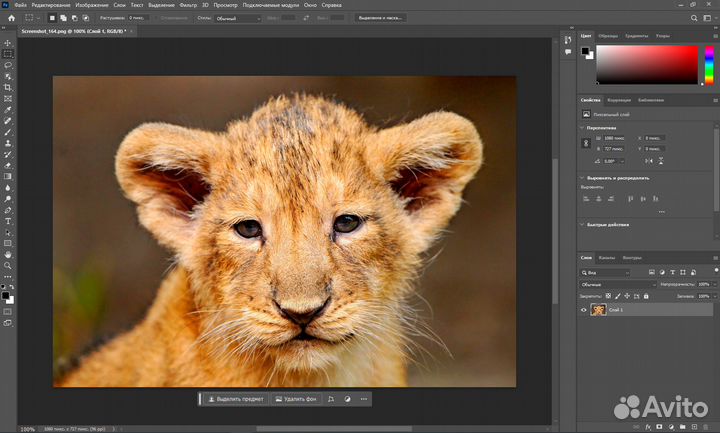Screen dimensions: 720x433
Task: Click the flip horizontal icon in Properties
Action: pos(649,161)
